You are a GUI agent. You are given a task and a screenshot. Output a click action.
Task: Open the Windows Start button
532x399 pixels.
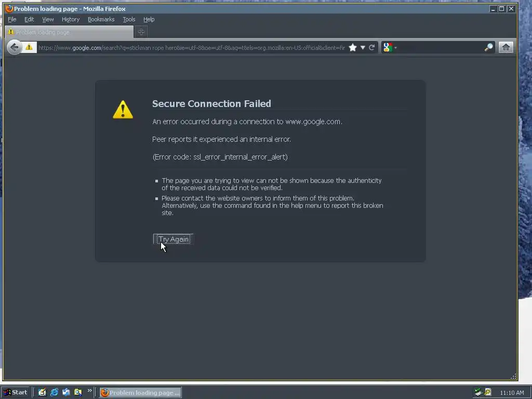(x=16, y=393)
